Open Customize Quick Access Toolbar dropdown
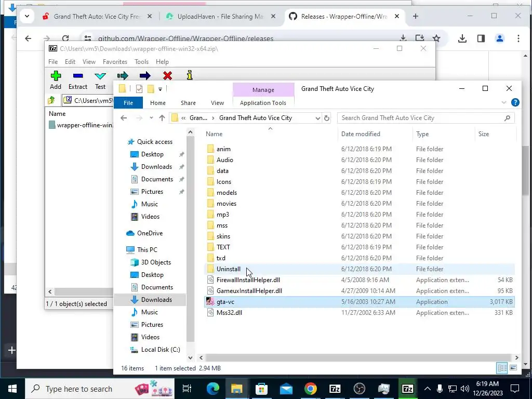This screenshot has width=532, height=399. click(160, 89)
